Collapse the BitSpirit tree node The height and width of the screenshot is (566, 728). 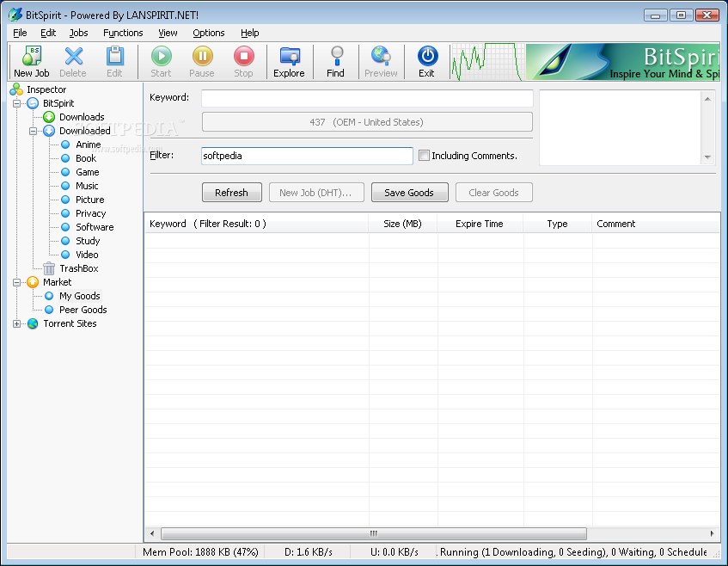[16, 103]
